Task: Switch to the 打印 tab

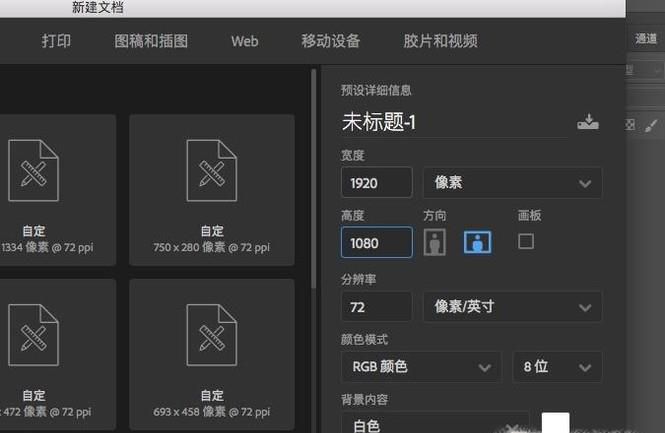Action: [x=56, y=41]
